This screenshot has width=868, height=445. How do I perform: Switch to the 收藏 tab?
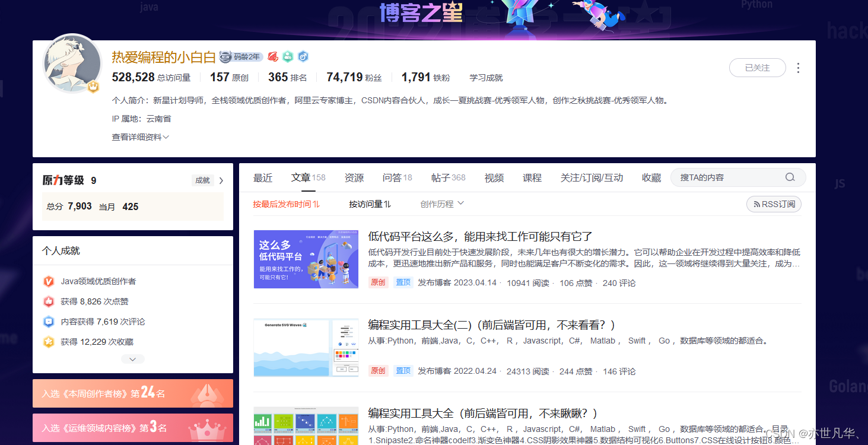[x=651, y=177]
